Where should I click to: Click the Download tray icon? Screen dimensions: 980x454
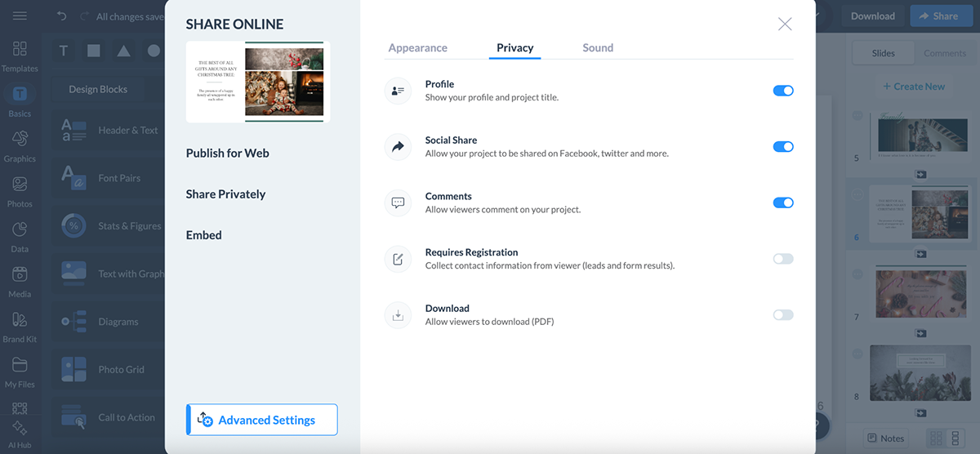coord(398,315)
